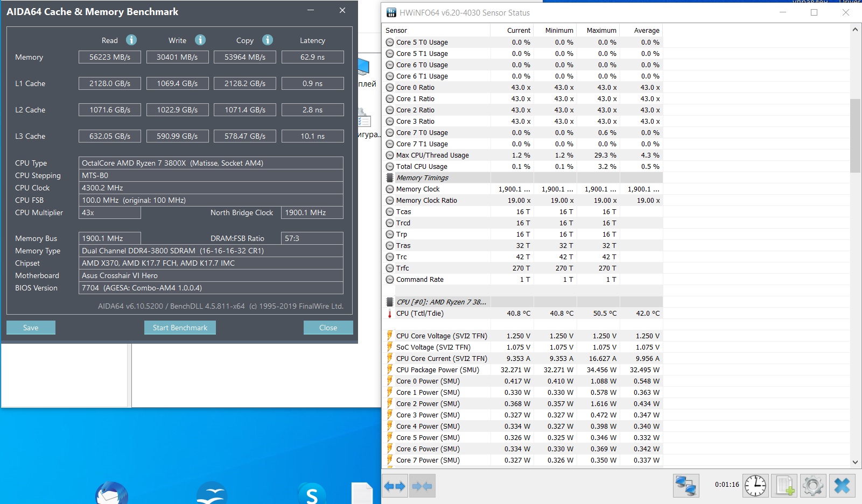Image resolution: width=862 pixels, height=504 pixels.
Task: Start the AIDA64 benchmark
Action: (x=180, y=328)
